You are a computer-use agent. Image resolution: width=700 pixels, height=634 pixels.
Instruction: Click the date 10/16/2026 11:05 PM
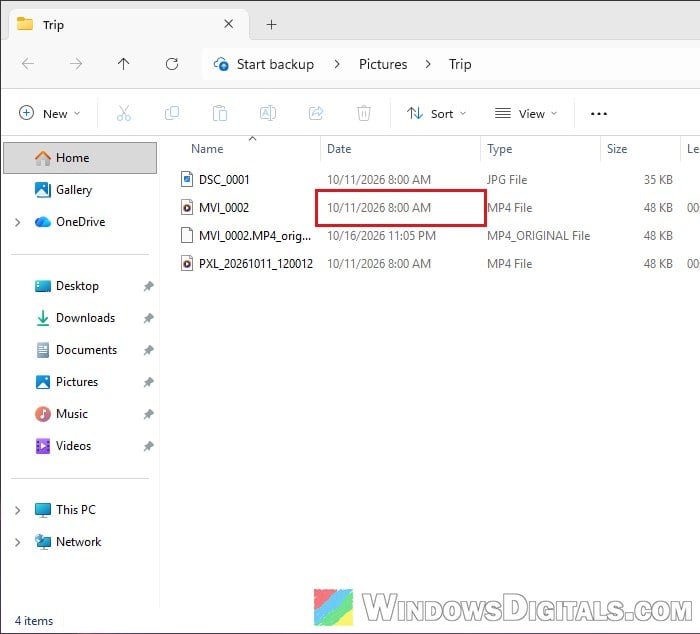(x=381, y=236)
